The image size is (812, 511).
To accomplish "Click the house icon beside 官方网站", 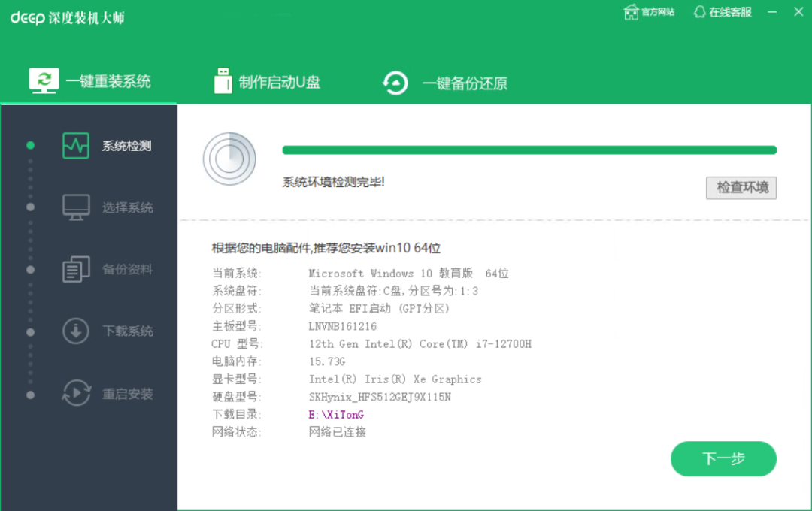I will pos(632,12).
